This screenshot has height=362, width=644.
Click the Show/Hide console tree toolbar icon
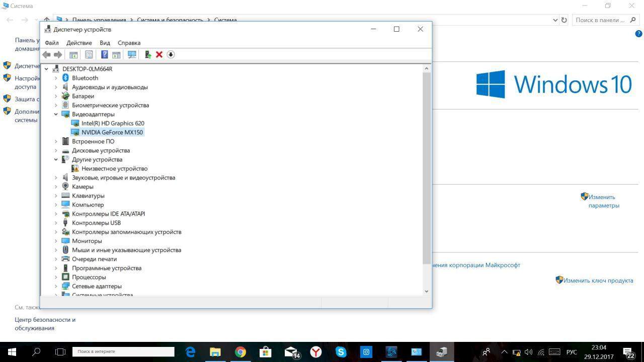[x=73, y=54]
